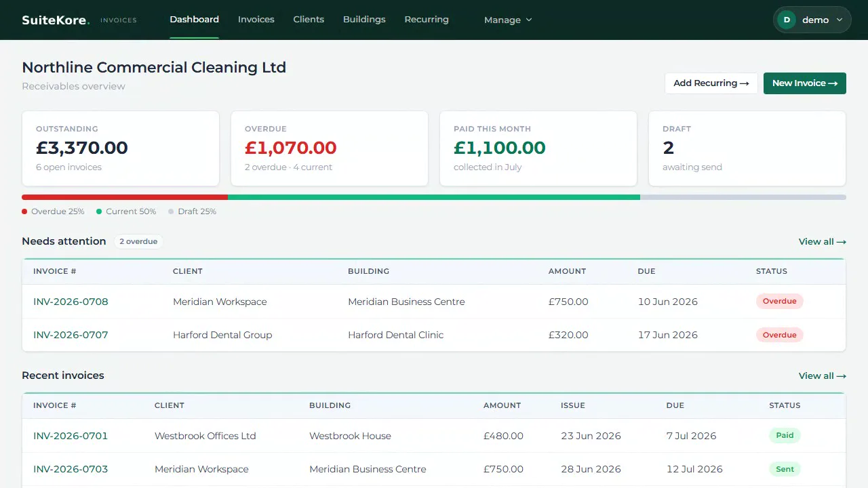
Task: Click the demo user avatar icon
Action: pyautogui.click(x=787, y=20)
